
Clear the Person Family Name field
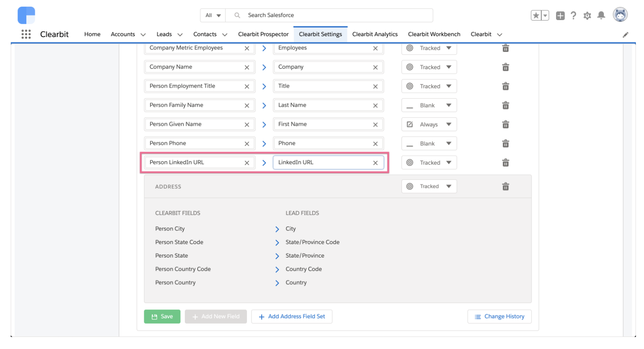pyautogui.click(x=247, y=106)
